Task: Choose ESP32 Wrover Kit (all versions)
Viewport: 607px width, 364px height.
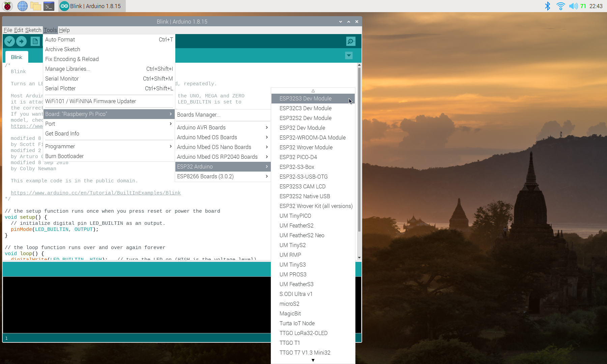Action: 313,206
